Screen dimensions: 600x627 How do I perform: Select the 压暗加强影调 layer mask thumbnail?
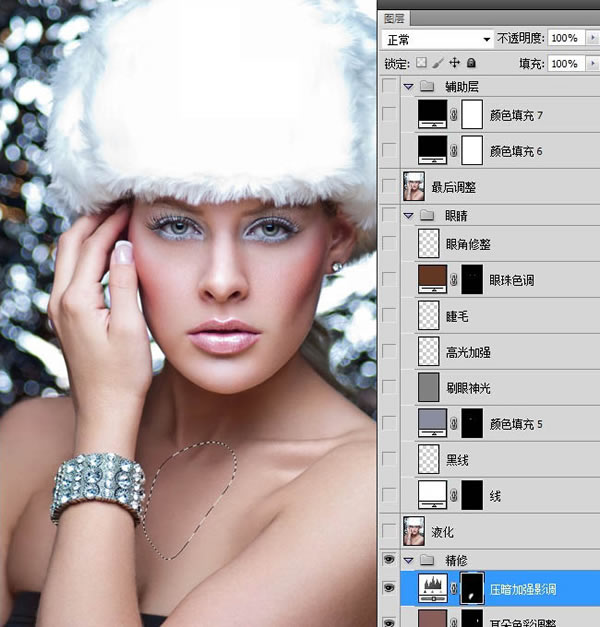click(472, 588)
